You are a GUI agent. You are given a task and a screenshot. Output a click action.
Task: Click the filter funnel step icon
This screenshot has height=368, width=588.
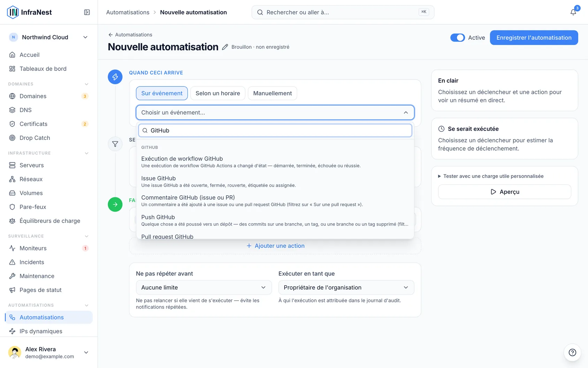pyautogui.click(x=115, y=144)
